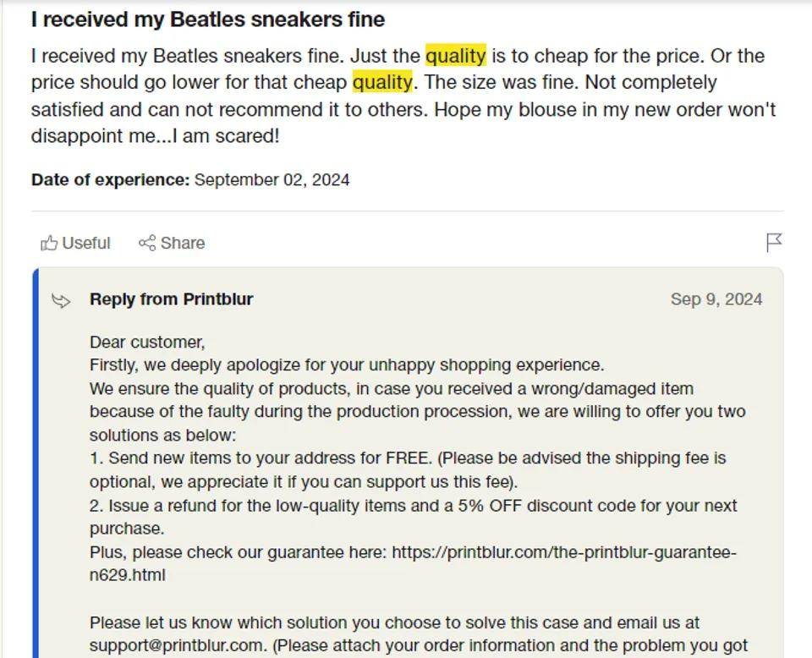Open the review title about Beatles sneakers

(207, 19)
